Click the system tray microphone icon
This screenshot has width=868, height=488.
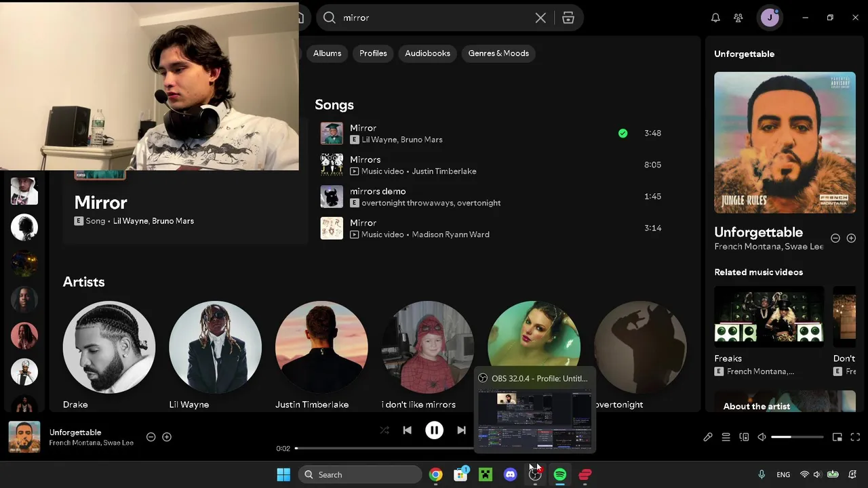click(762, 474)
